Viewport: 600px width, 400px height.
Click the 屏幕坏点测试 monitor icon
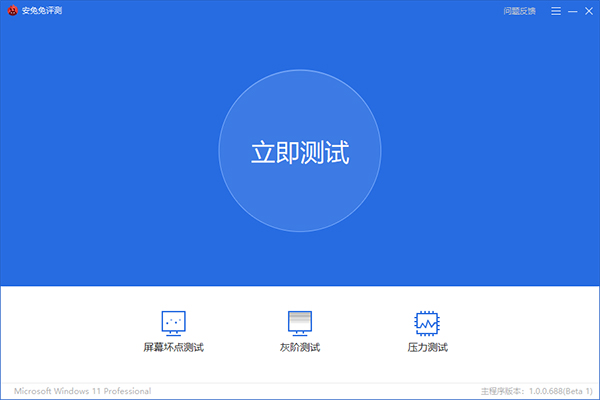click(174, 322)
